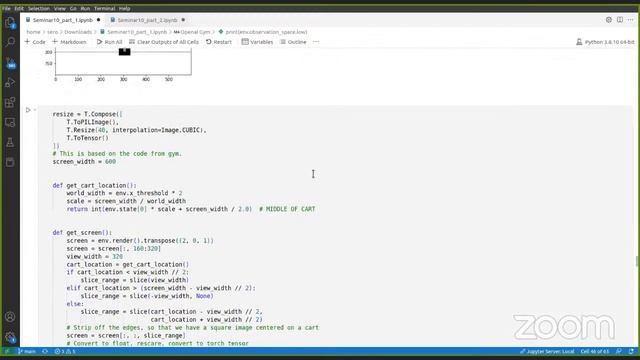The width and height of the screenshot is (640, 360).
Task: Close Seminar10_part_1.ipynb tab via unsaved dot
Action: pos(98,20)
